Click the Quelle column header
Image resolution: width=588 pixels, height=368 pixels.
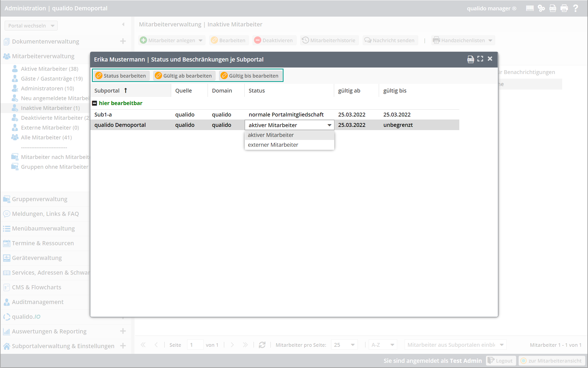click(x=189, y=91)
